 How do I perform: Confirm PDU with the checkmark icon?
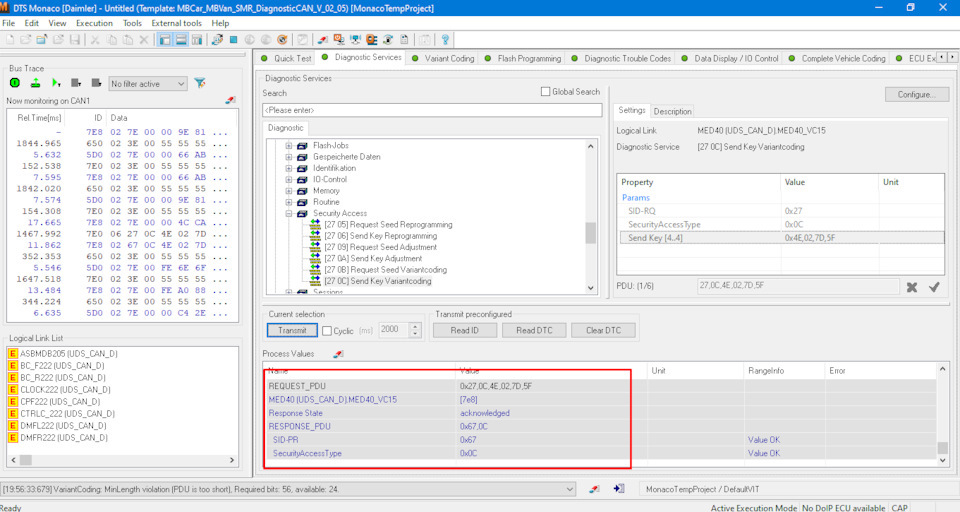934,287
